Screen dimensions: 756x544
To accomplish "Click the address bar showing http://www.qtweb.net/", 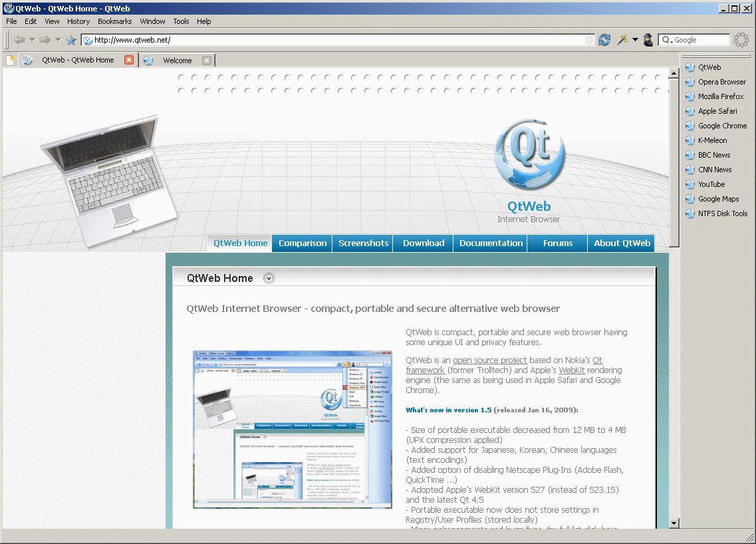I will tap(338, 40).
